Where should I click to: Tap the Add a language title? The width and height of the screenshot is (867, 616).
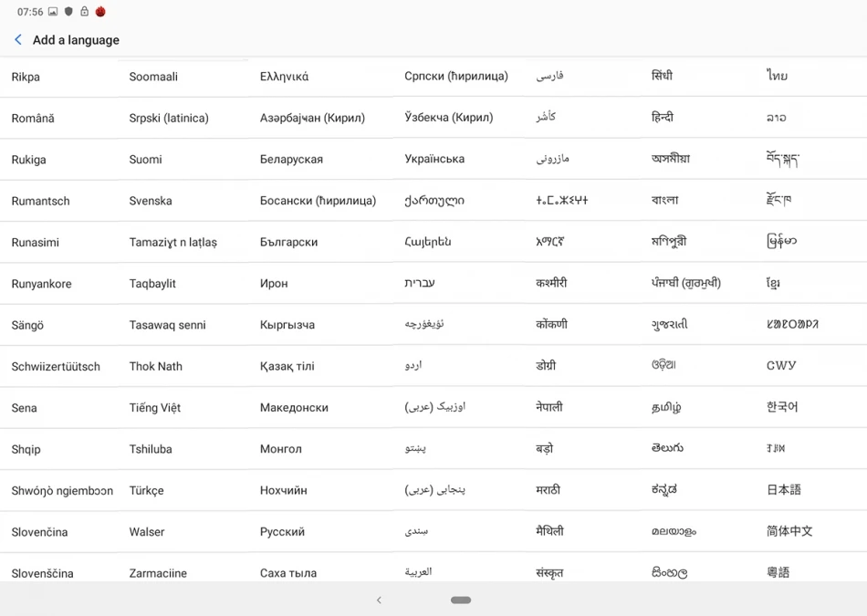click(x=76, y=40)
